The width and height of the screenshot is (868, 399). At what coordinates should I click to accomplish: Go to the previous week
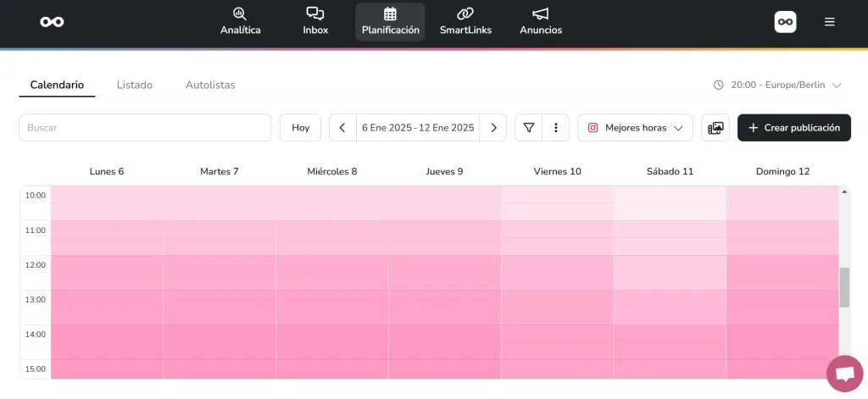click(342, 127)
